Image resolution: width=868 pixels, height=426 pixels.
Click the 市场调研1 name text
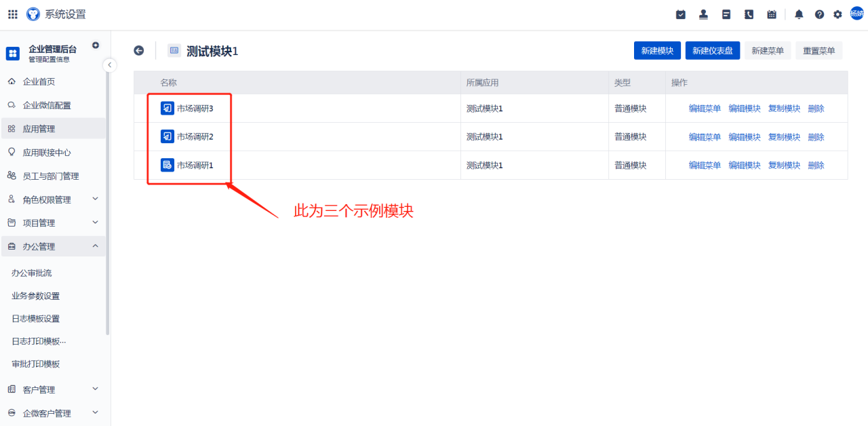coord(195,166)
